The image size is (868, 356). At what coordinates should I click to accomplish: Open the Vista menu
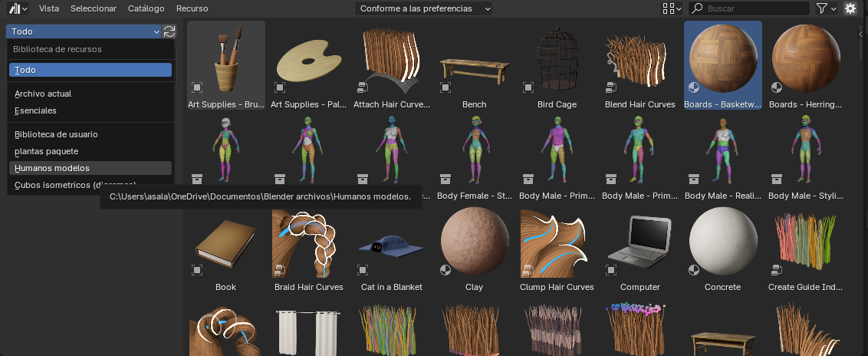click(x=49, y=8)
